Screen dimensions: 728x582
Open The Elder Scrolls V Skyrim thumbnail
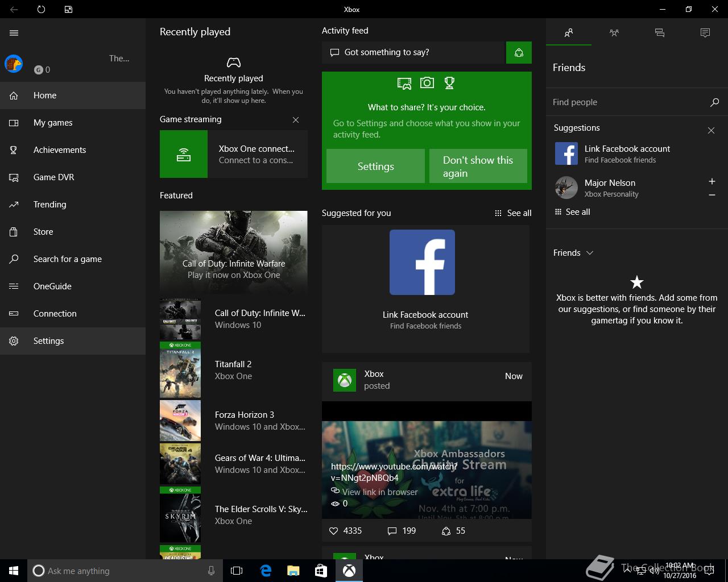click(x=180, y=515)
